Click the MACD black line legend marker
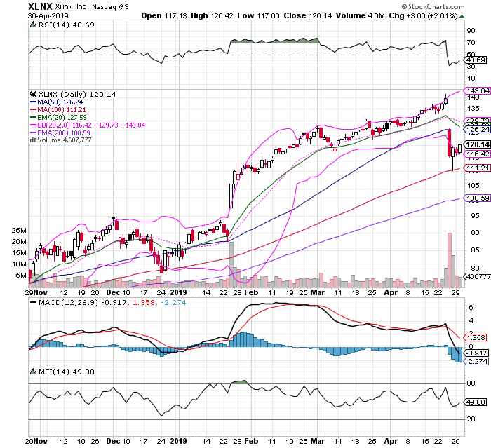The image size is (491, 448). (33, 303)
